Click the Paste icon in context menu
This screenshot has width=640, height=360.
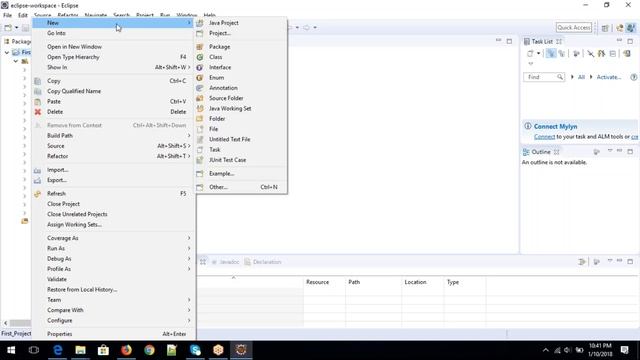click(x=38, y=101)
